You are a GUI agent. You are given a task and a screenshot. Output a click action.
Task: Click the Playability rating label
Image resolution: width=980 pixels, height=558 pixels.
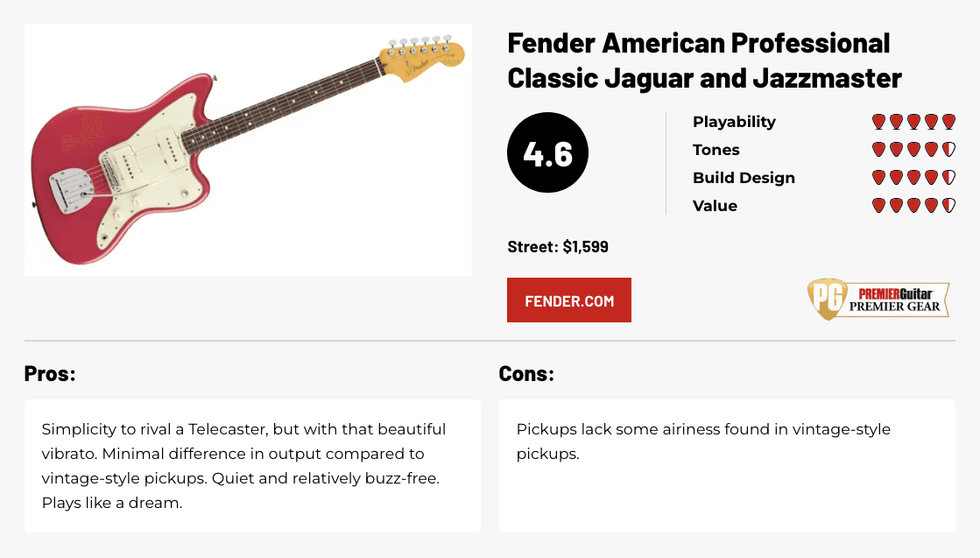pyautogui.click(x=734, y=122)
